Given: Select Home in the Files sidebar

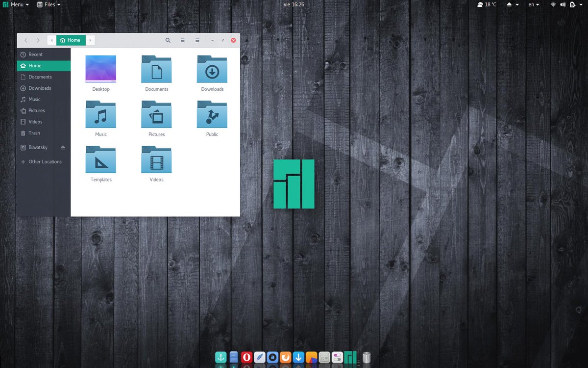Looking at the screenshot, I should pos(44,66).
